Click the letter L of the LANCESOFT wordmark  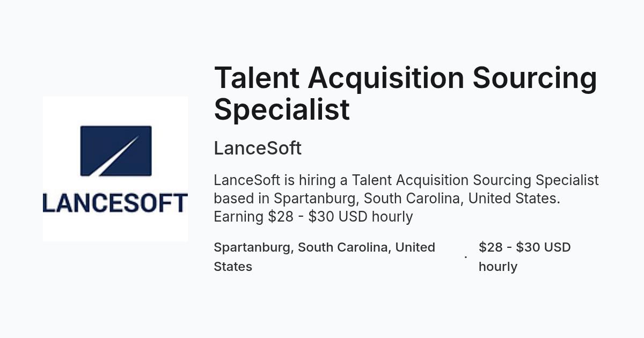49,203
